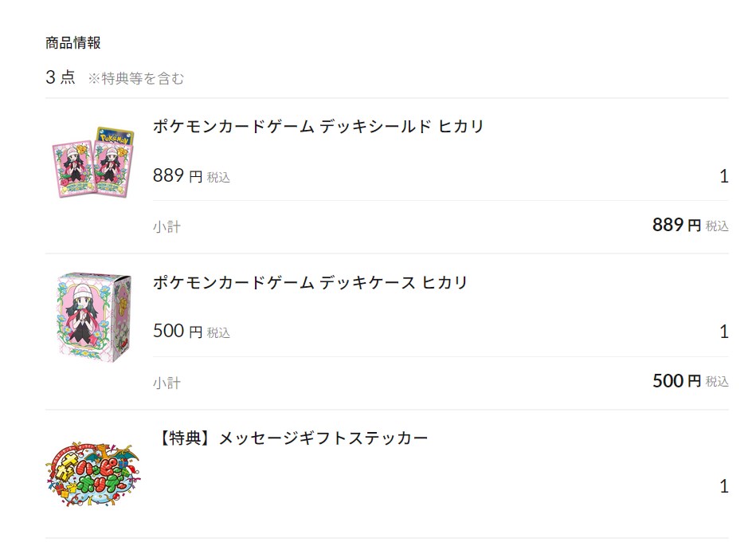Open ポケモンカードゲーム デッキシールド ヒカリ title
This screenshot has width=756, height=546.
tap(318, 127)
